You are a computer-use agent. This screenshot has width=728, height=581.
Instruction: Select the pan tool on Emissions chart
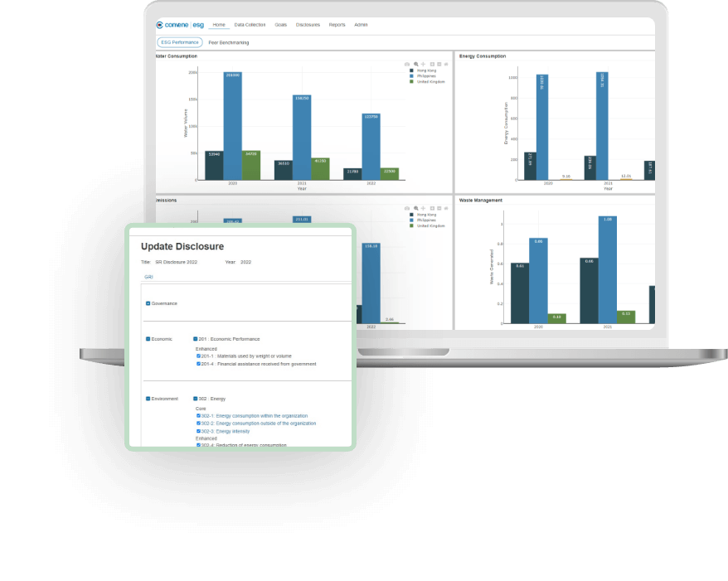point(424,207)
